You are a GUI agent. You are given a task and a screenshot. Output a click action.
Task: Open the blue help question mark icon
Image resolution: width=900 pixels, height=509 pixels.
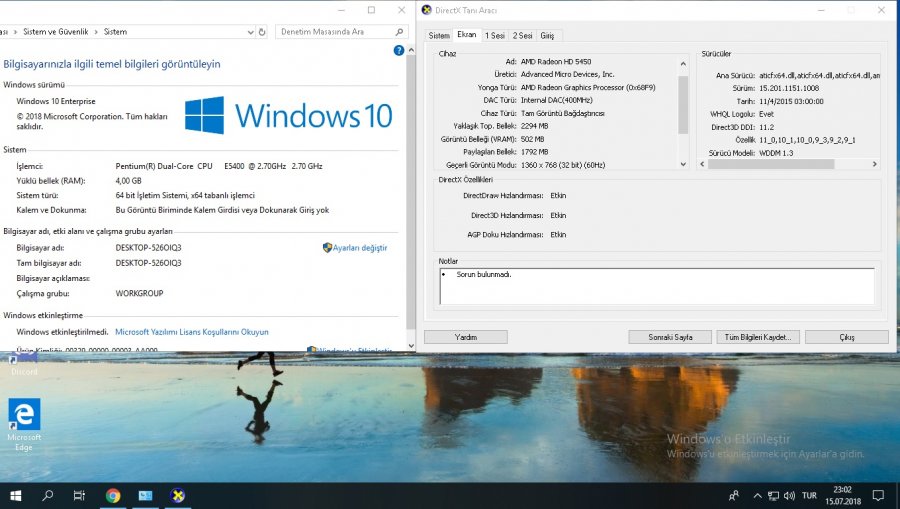point(399,50)
